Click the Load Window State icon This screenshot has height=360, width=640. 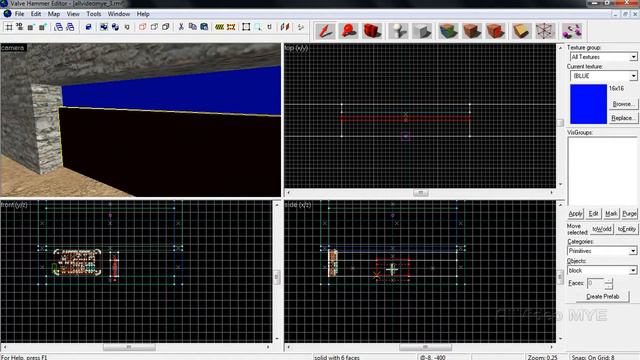pos(59,27)
